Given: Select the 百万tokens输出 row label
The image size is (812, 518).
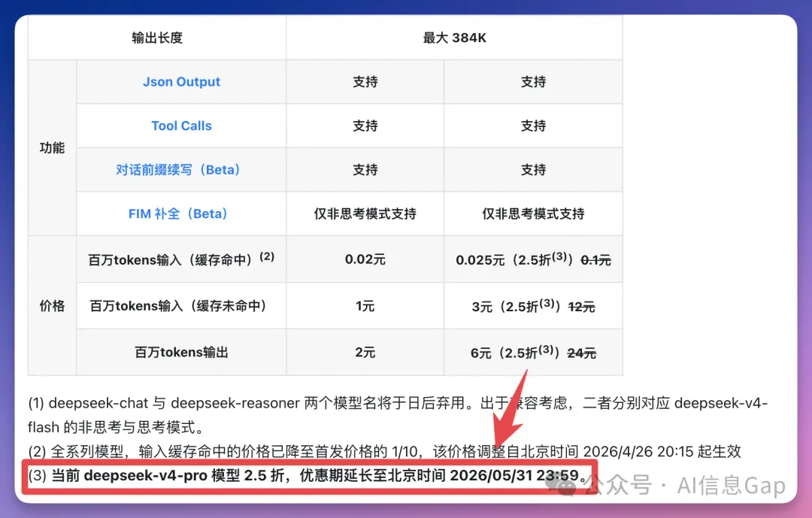Looking at the screenshot, I should [181, 352].
